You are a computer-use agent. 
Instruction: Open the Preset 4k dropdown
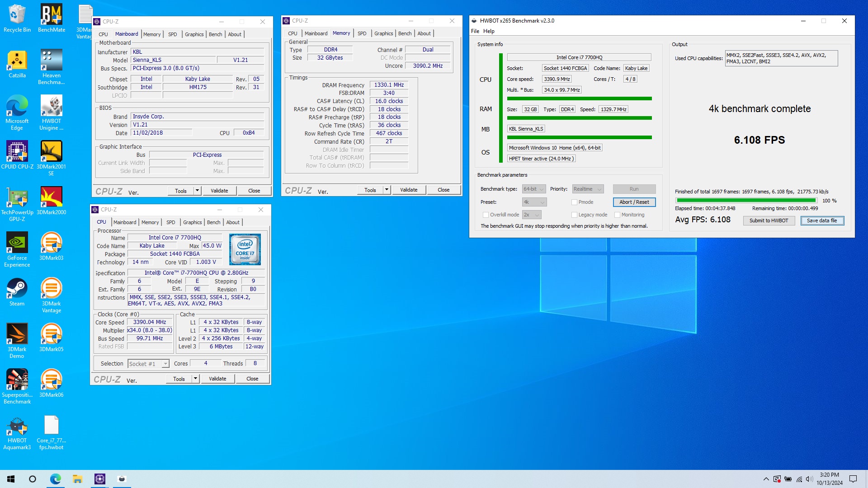tap(534, 202)
